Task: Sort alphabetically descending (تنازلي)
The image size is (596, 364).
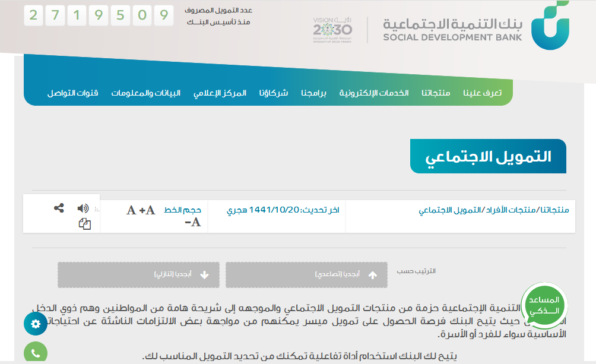Action: [x=138, y=275]
